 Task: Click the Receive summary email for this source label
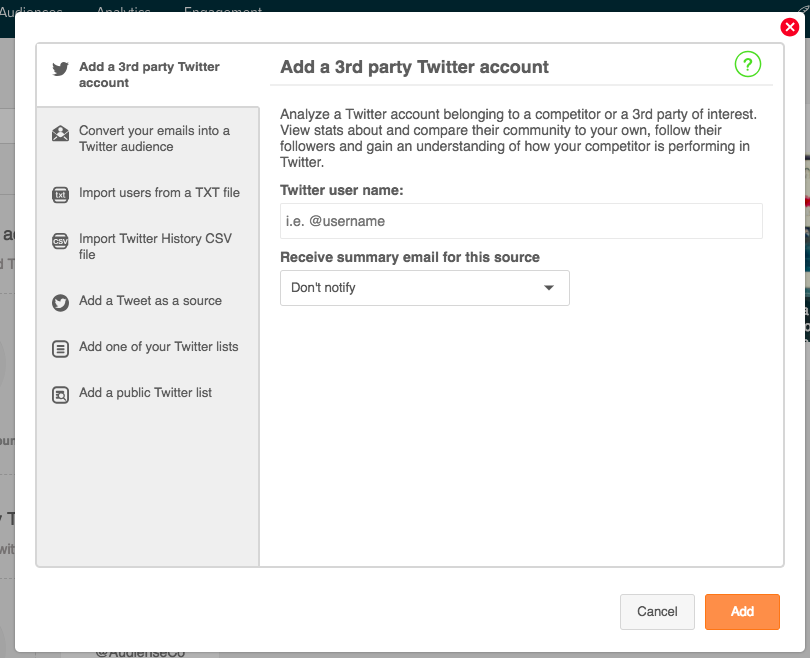pos(410,257)
